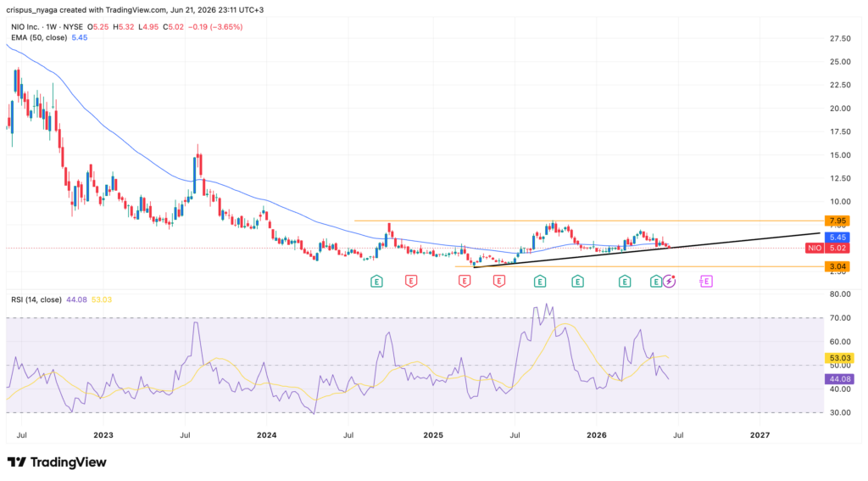Click the 2023 label on the time axis
This screenshot has width=868, height=481.
(x=103, y=435)
